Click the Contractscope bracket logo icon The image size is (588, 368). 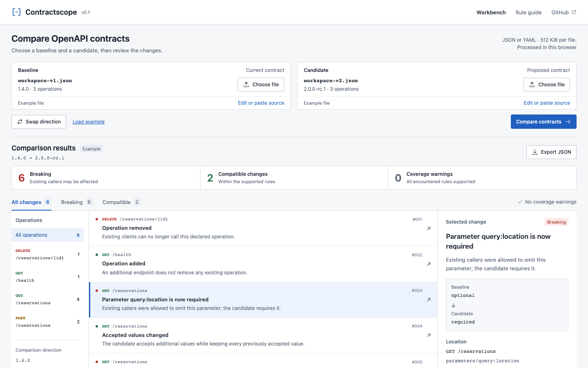[x=16, y=12]
